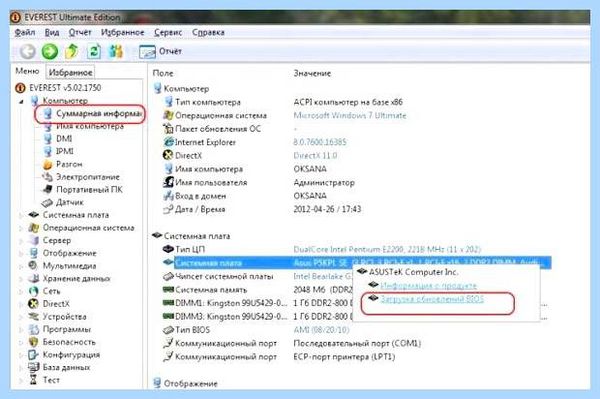Select the highlighted Системная плата row
Image resolution: width=600 pixels, height=399 pixels.
[x=362, y=263]
